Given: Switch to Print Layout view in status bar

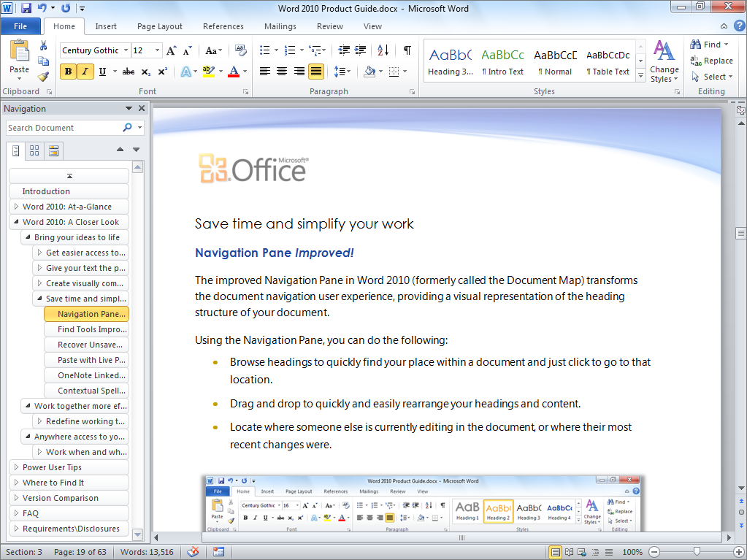Looking at the screenshot, I should (555, 553).
